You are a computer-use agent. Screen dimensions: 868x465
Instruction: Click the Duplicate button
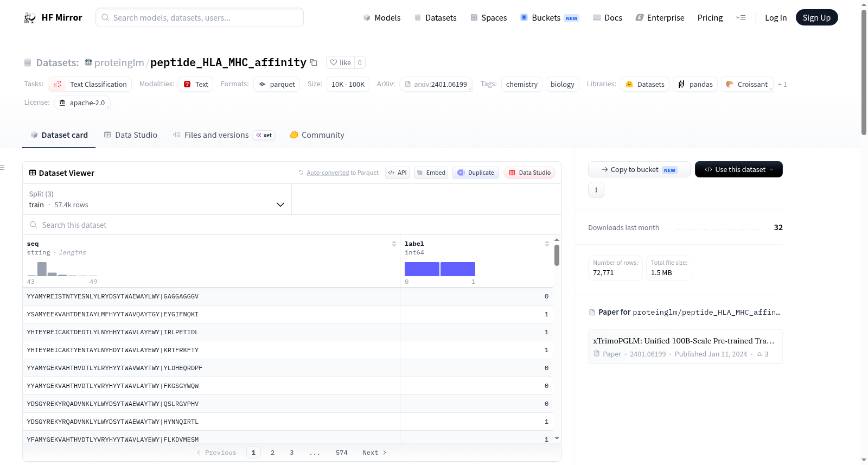click(476, 173)
